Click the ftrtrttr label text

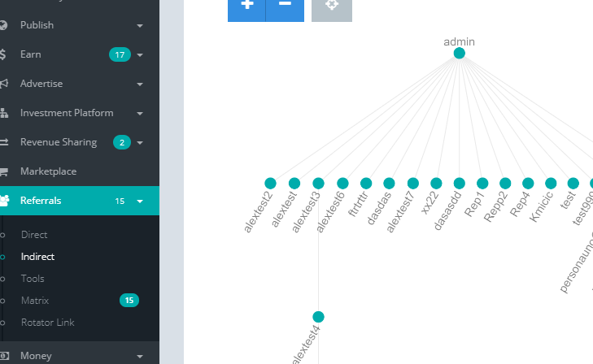358,204
